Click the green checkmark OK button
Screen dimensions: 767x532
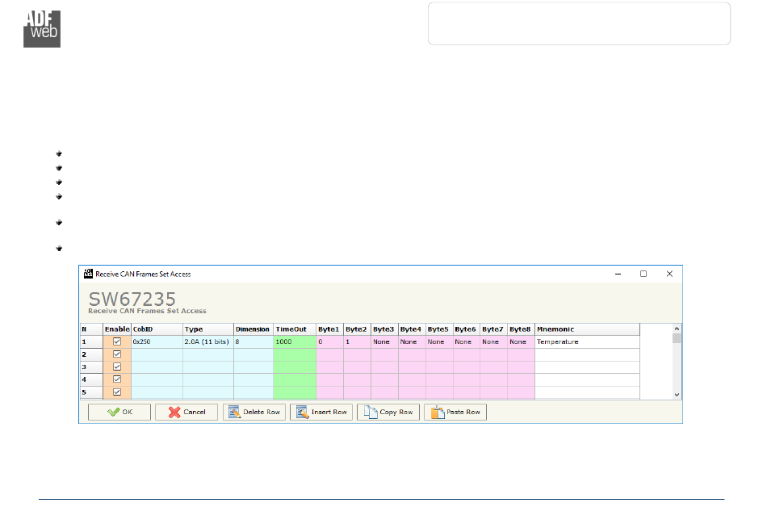coord(119,412)
